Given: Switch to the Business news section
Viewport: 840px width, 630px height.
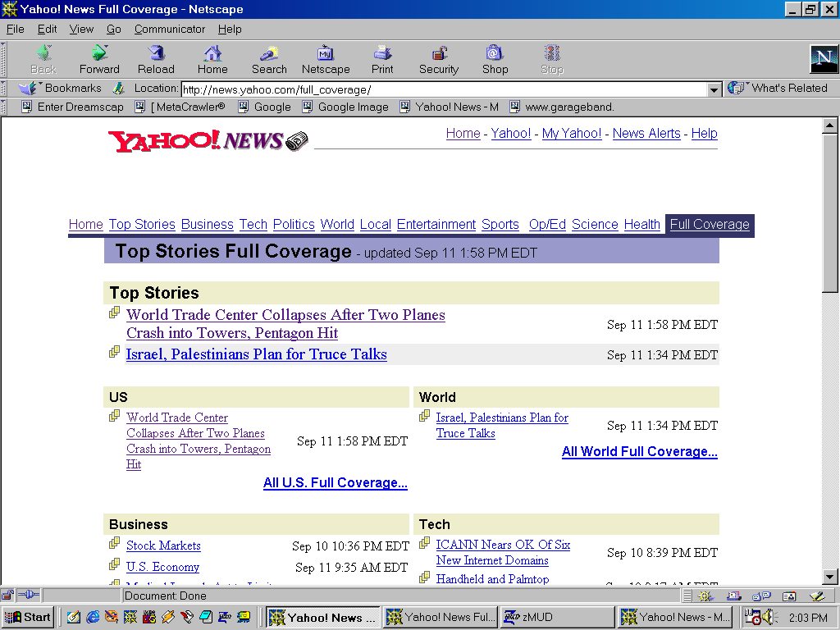Looking at the screenshot, I should click(x=208, y=224).
